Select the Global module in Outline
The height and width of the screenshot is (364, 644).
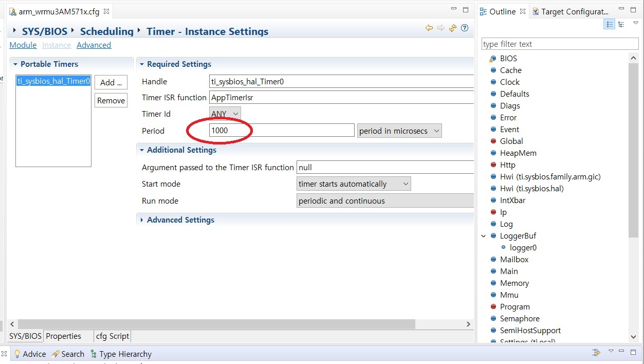coord(511,141)
